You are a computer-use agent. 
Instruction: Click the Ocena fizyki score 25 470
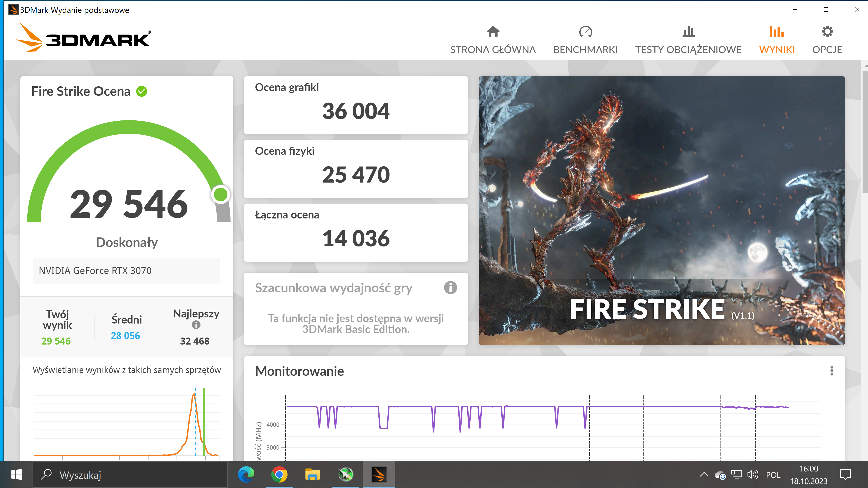click(x=356, y=174)
